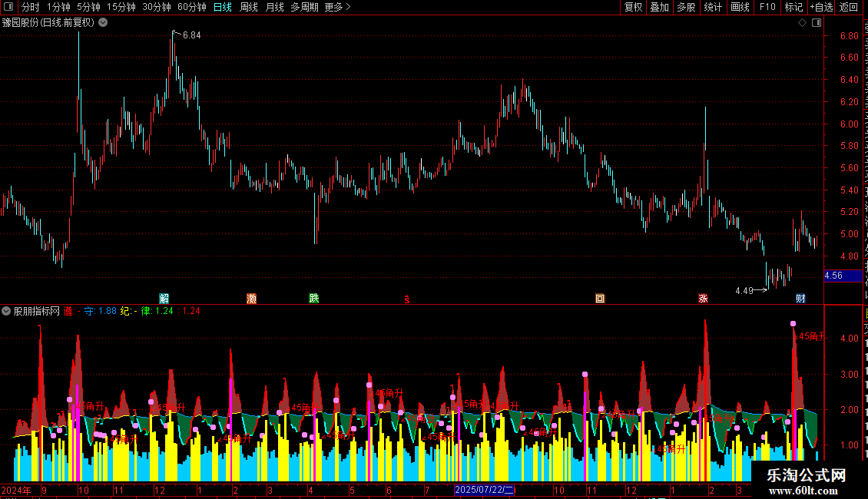Open the 复权 adjustment menu
Screen dimensions: 868x499
click(633, 7)
